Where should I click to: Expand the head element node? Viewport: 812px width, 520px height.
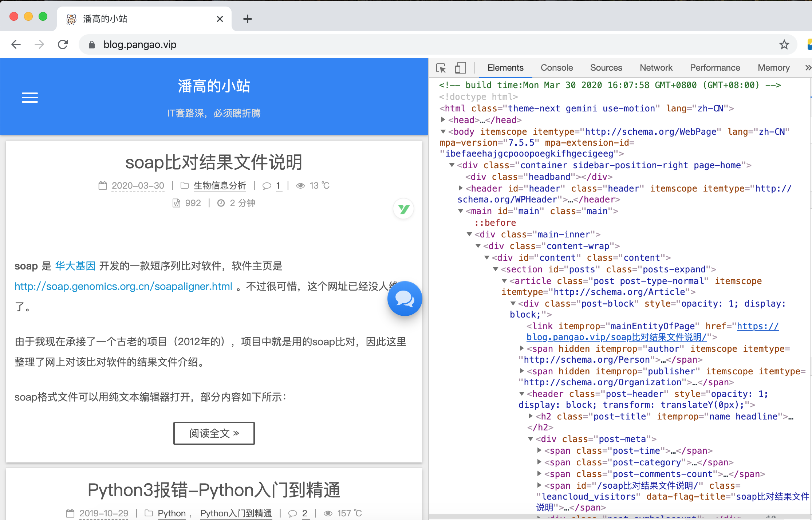443,120
